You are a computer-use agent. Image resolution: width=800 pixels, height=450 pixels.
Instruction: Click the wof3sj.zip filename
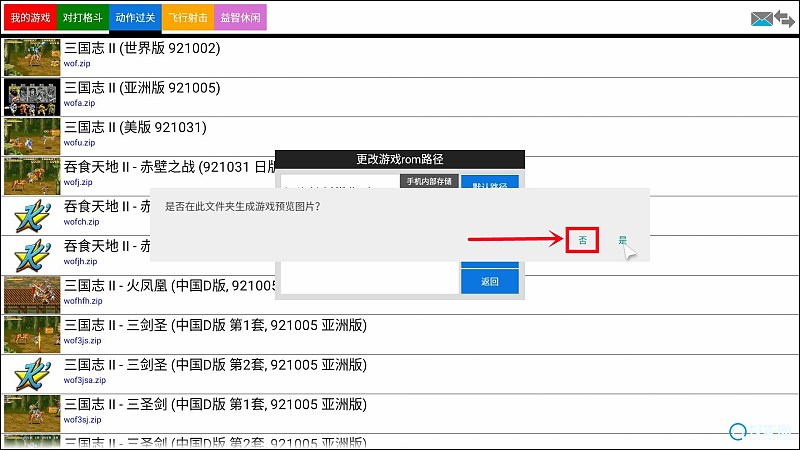[x=82, y=419]
